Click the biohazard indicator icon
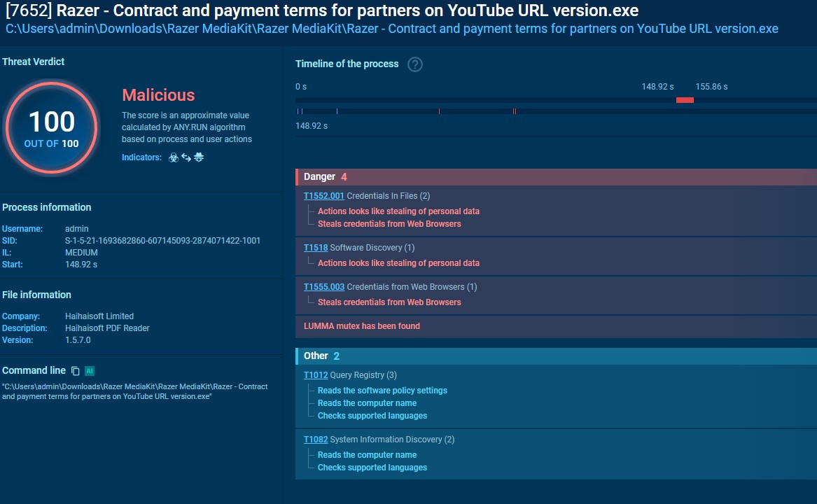Viewport: 817px width, 504px height. 174,157
